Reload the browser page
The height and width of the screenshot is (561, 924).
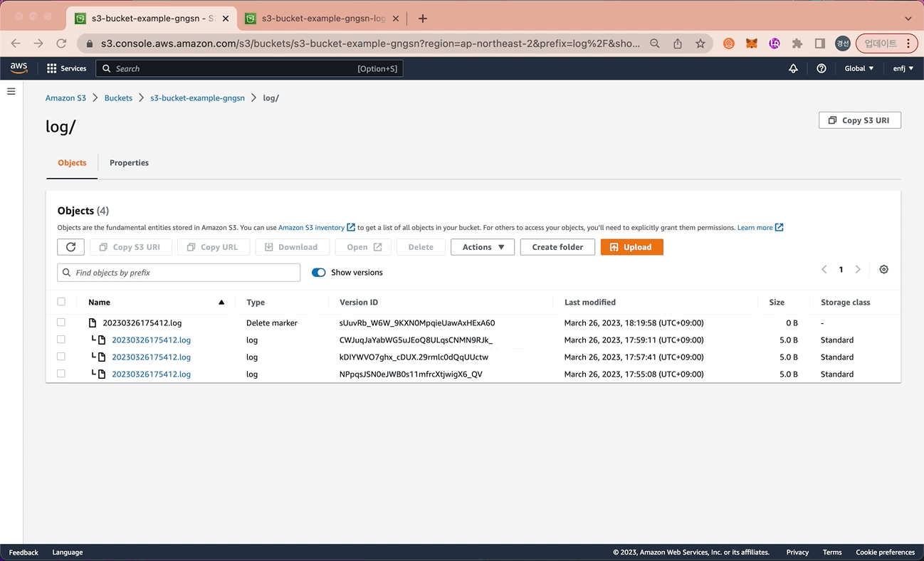click(61, 43)
